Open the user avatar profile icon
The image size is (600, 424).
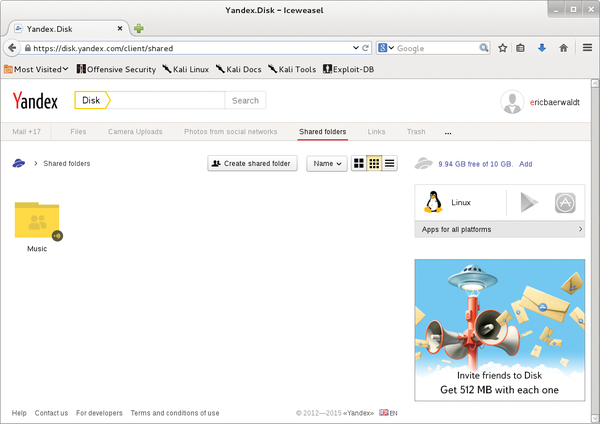512,102
